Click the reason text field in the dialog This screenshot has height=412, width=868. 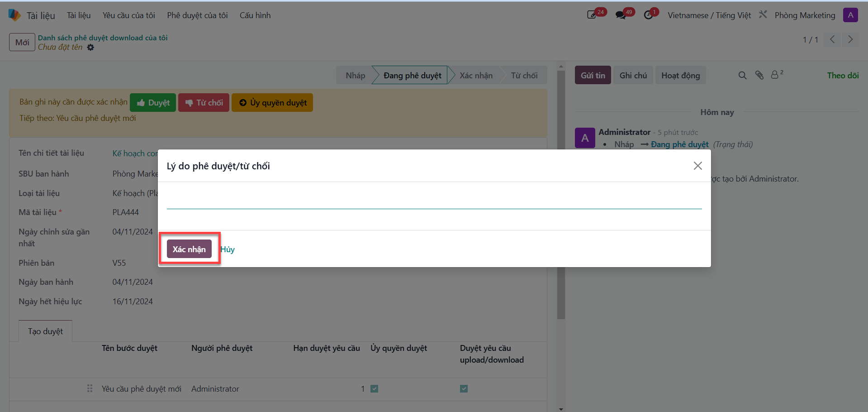(x=434, y=200)
